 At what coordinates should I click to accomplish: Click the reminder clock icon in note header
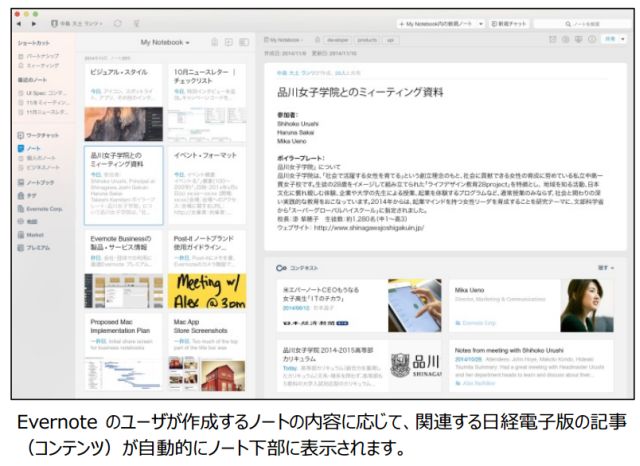coord(565,39)
